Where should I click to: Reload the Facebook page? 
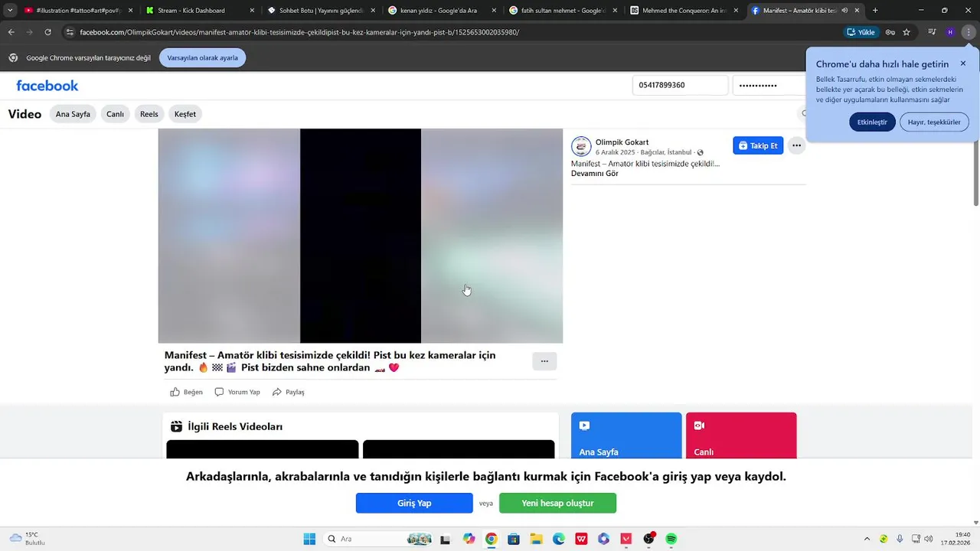click(x=47, y=32)
